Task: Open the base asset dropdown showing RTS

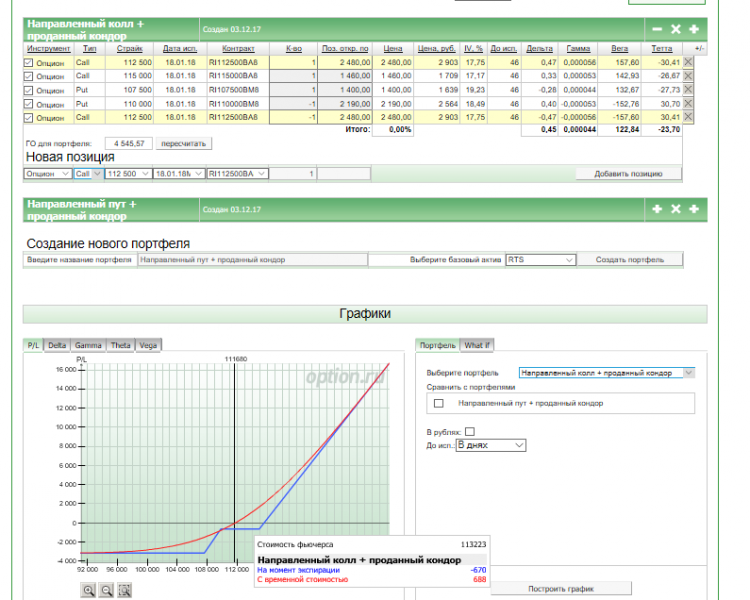Action: click(x=540, y=260)
